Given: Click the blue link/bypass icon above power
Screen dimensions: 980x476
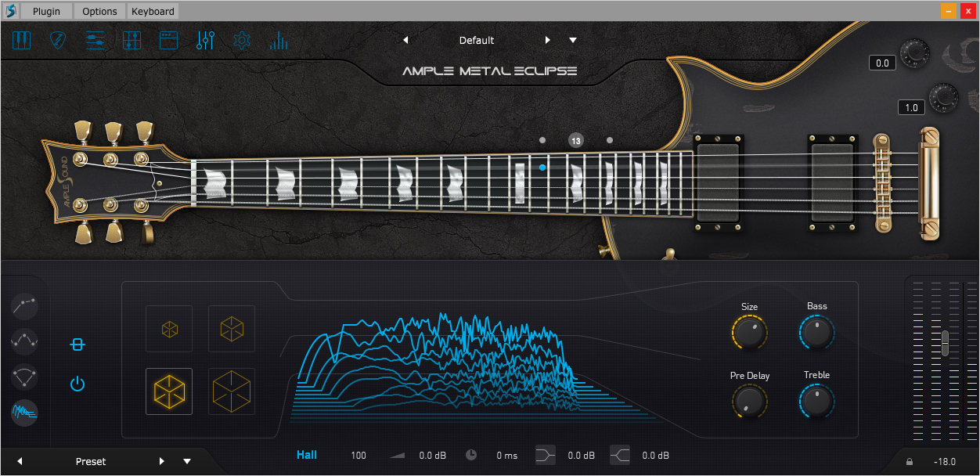Looking at the screenshot, I should click(77, 344).
